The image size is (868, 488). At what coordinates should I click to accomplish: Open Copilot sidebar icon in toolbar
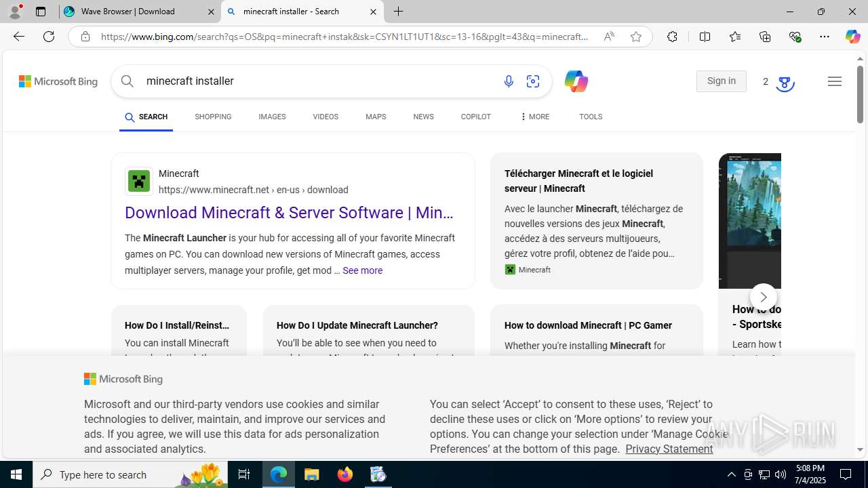(852, 37)
